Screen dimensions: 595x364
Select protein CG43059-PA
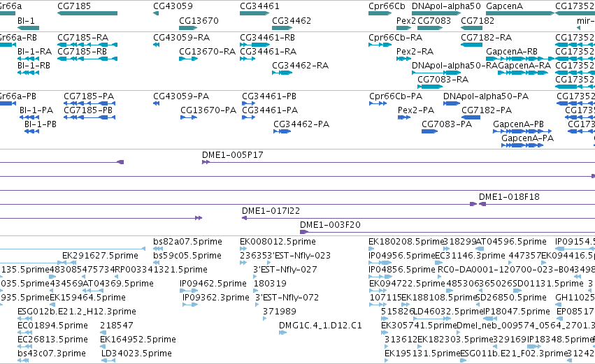pos(156,103)
